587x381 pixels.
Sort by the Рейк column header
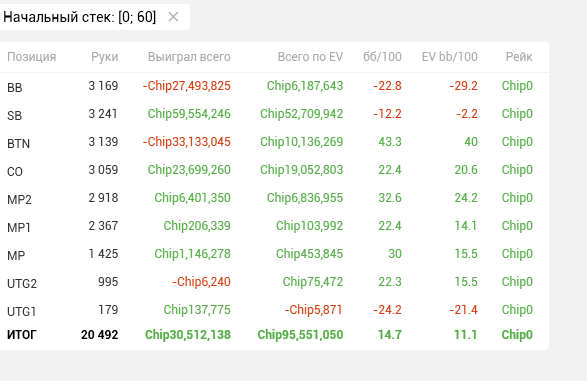click(519, 57)
